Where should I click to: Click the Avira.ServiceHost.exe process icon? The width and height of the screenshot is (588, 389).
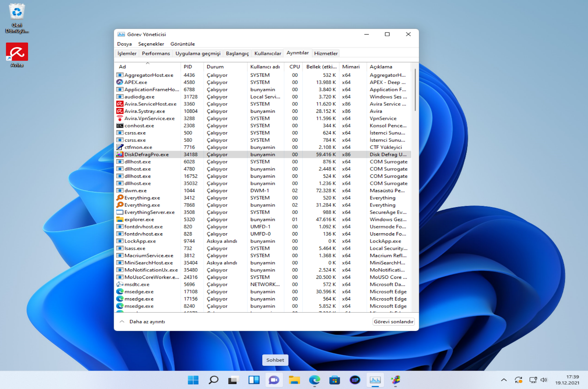tap(119, 104)
